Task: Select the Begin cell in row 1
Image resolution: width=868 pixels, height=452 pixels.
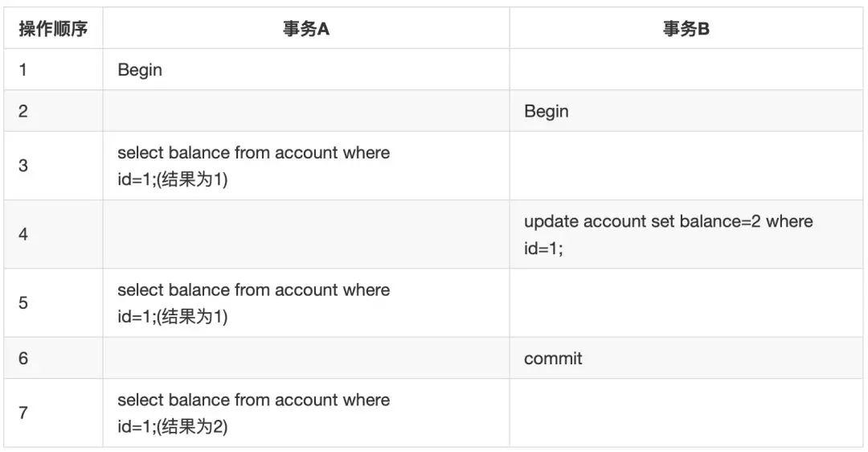Action: click(x=140, y=70)
